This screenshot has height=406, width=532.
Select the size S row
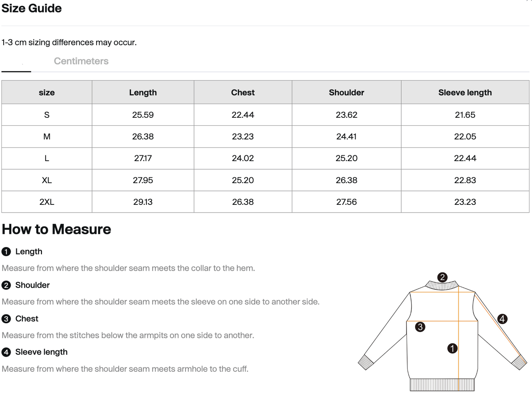[46, 114]
